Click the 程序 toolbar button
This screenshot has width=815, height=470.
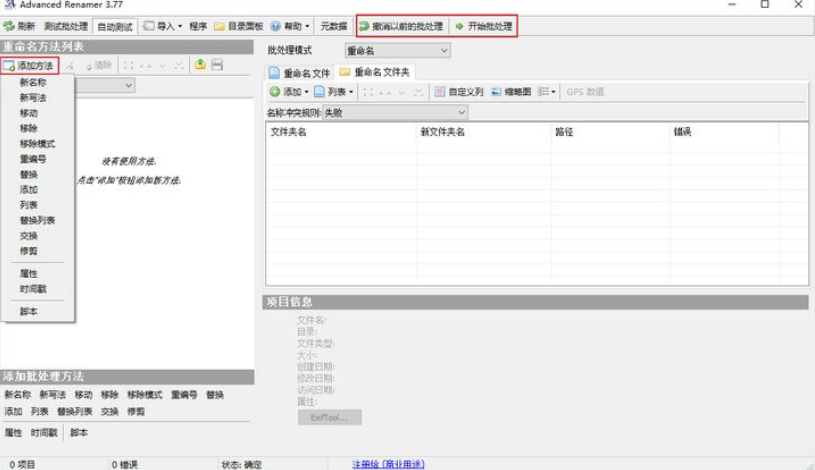pyautogui.click(x=198, y=26)
